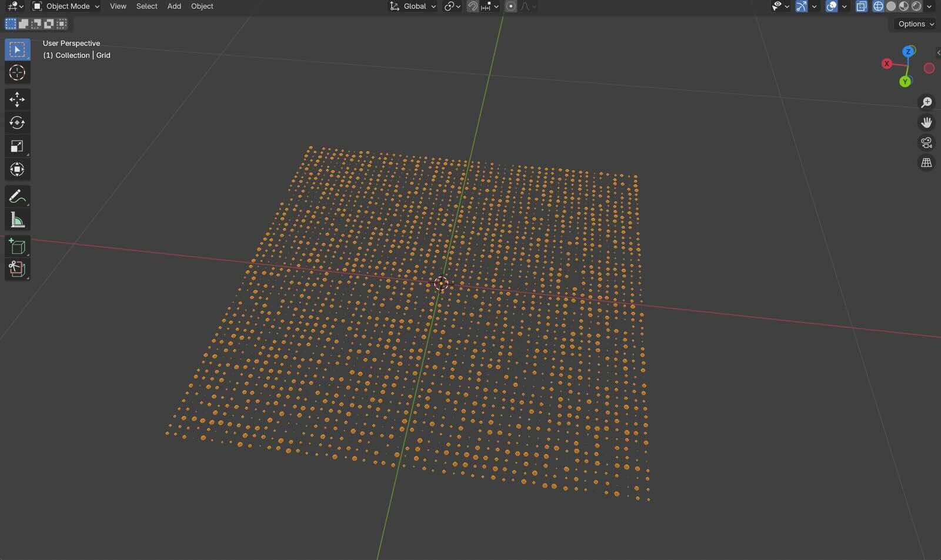The image size is (941, 560).
Task: Toggle camera view button
Action: [x=926, y=143]
